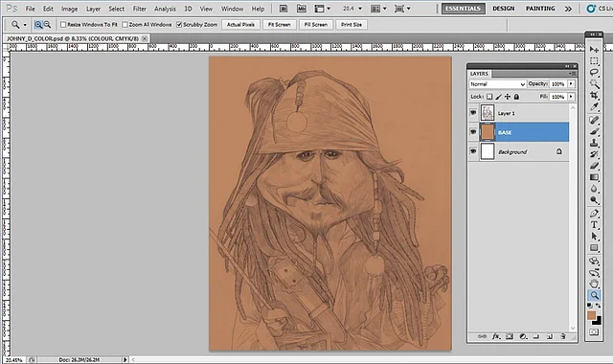Image resolution: width=613 pixels, height=364 pixels.
Task: Create new fill or adjustment layer
Action: point(523,336)
